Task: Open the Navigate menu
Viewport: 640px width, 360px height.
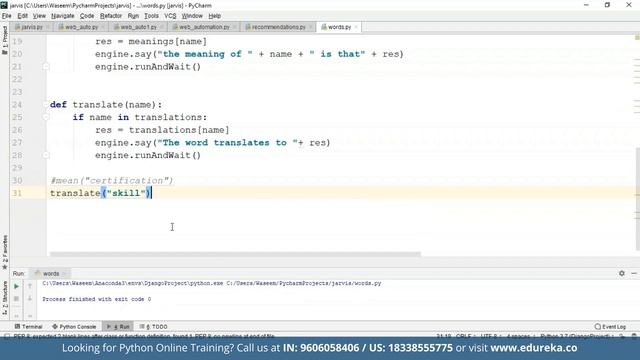Action: (62, 16)
